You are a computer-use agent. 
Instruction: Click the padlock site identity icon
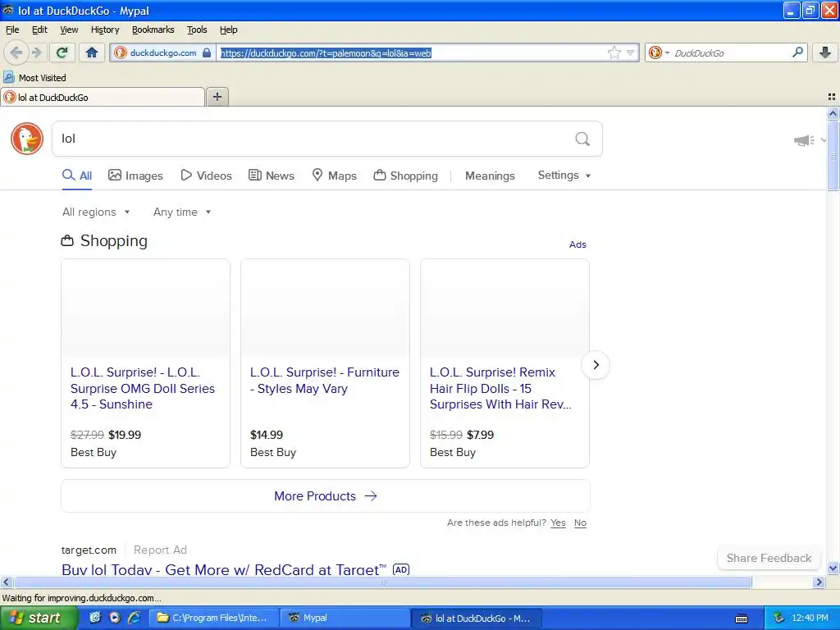pos(206,52)
